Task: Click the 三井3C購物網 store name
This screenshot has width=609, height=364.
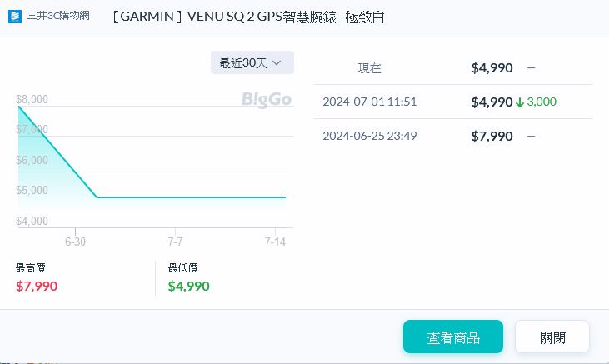Action: (57, 17)
